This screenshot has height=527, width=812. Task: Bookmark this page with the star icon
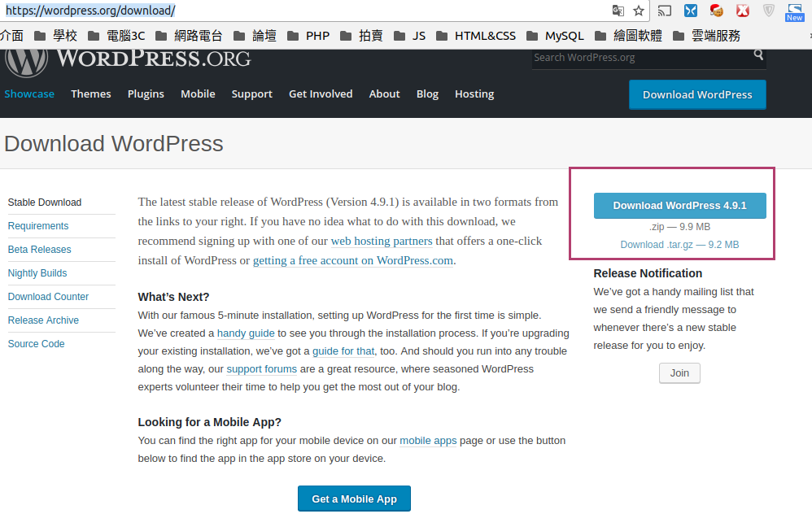639,11
